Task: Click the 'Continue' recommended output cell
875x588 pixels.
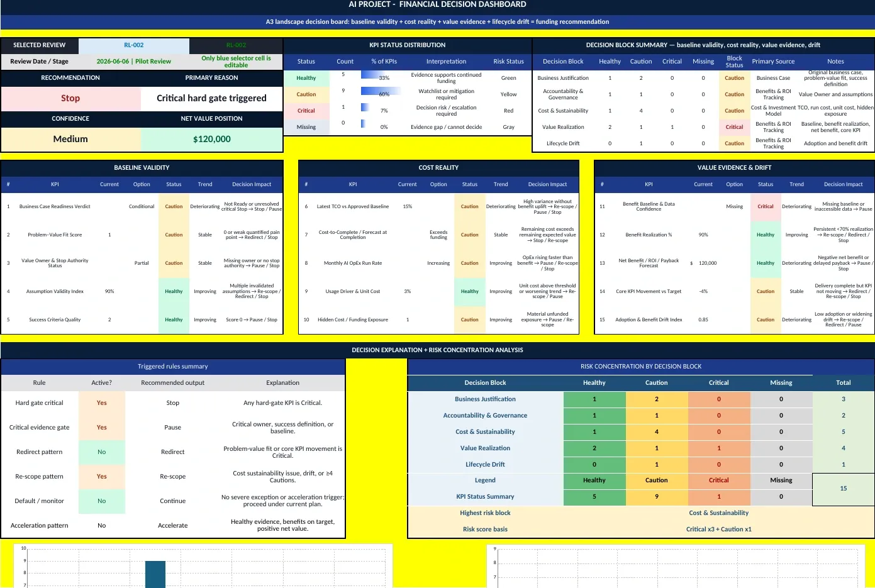Action: (173, 501)
